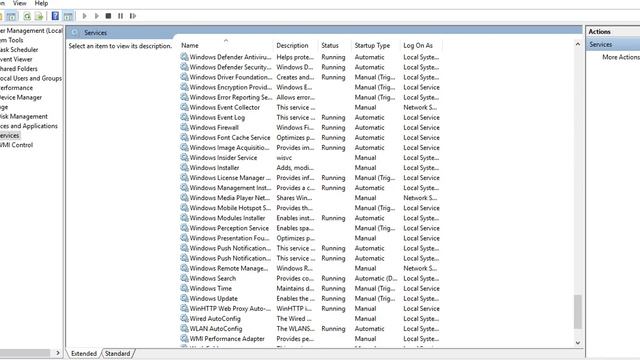Click the Services icon in the pane header

point(74,32)
